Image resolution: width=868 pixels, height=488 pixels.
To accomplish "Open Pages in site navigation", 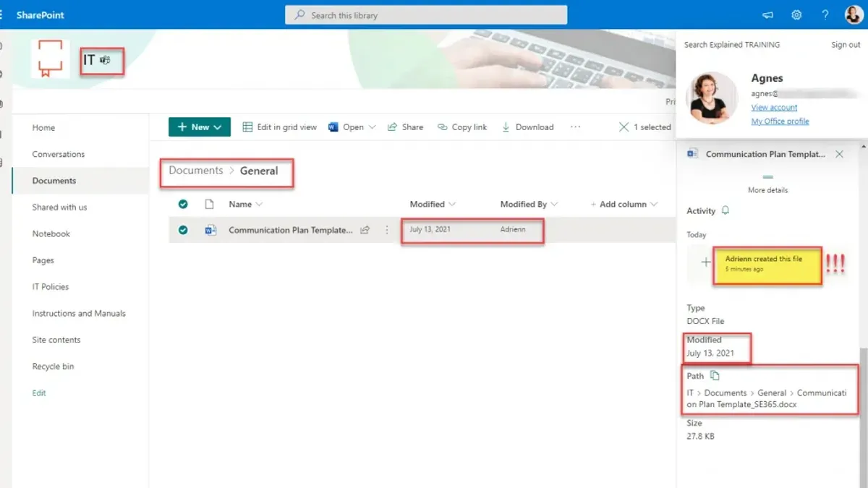I will pyautogui.click(x=43, y=260).
